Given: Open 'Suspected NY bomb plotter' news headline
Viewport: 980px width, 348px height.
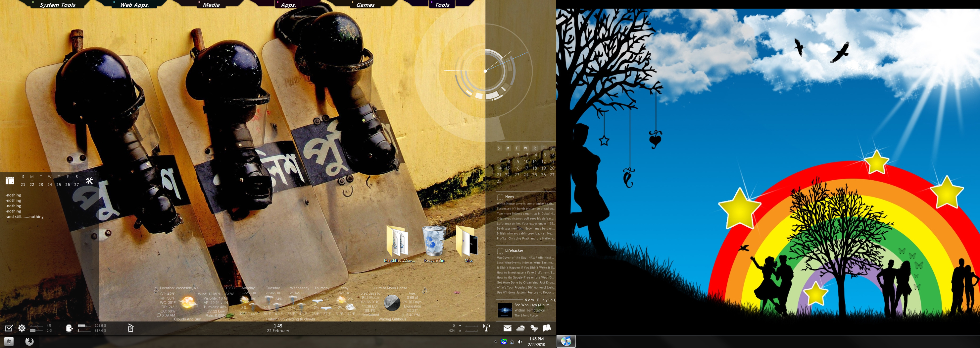Looking at the screenshot, I should pos(525,209).
